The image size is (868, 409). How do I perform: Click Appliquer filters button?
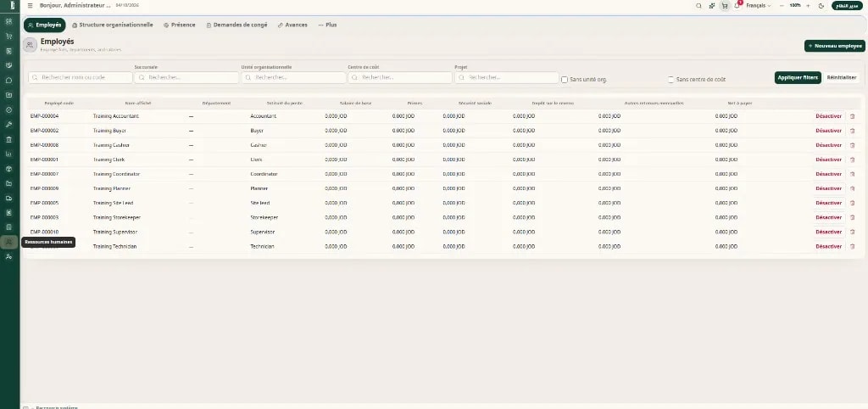coord(798,77)
